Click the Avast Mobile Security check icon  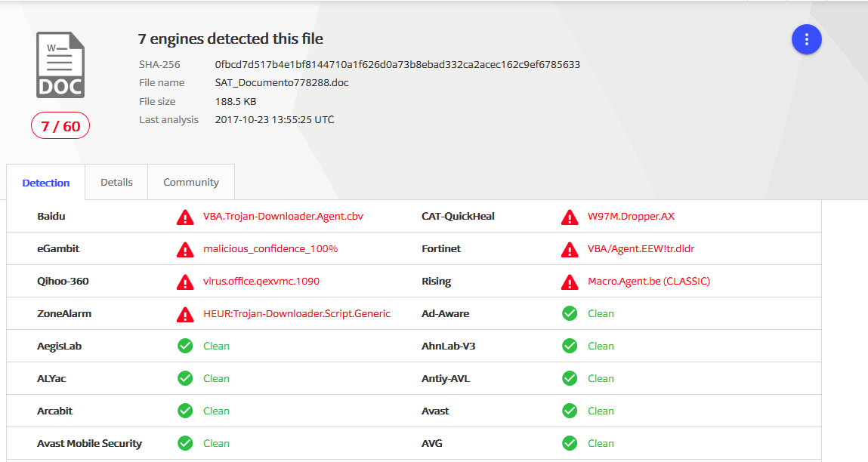pos(185,443)
